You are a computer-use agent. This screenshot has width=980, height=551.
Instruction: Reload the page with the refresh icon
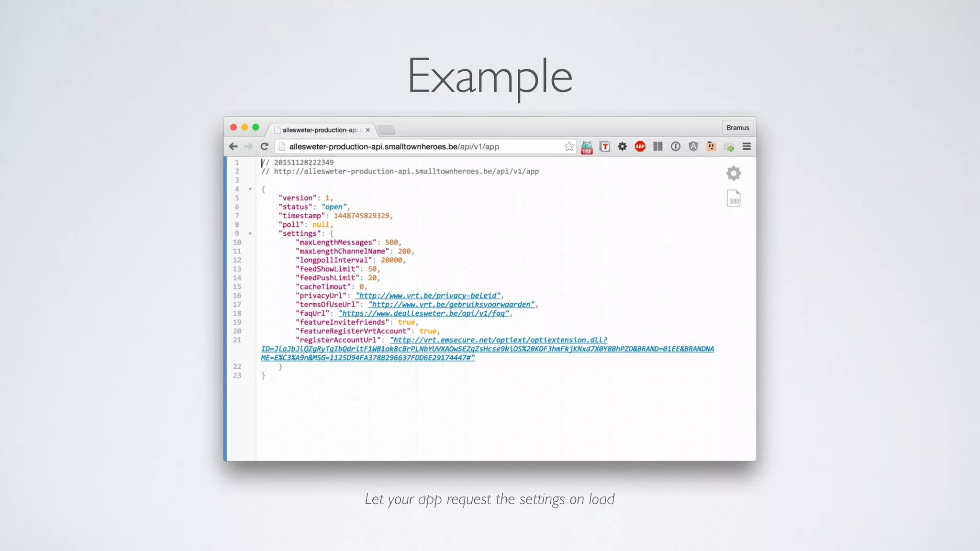(264, 146)
